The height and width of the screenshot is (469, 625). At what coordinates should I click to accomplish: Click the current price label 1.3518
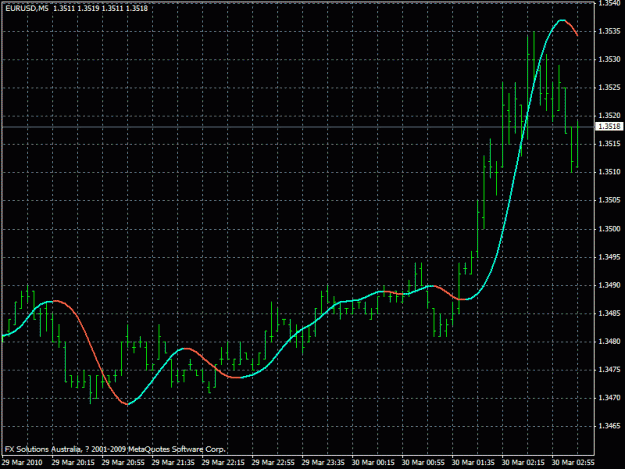(609, 126)
